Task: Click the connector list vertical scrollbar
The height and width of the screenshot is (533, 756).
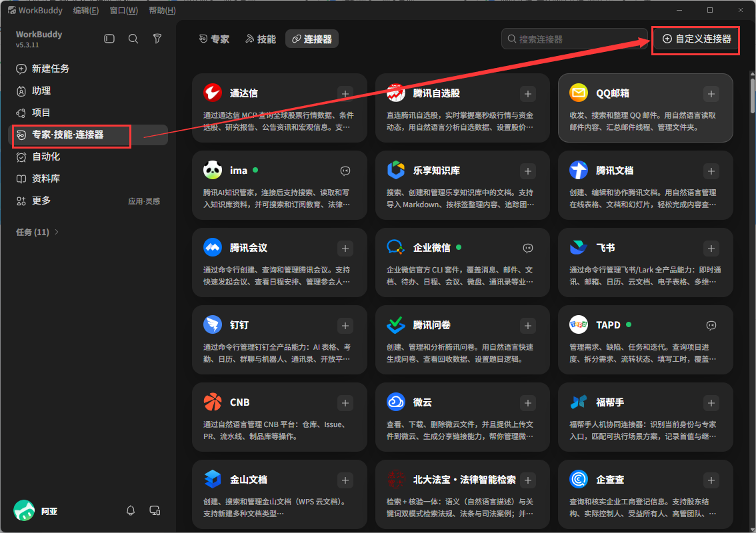Action: [752, 95]
